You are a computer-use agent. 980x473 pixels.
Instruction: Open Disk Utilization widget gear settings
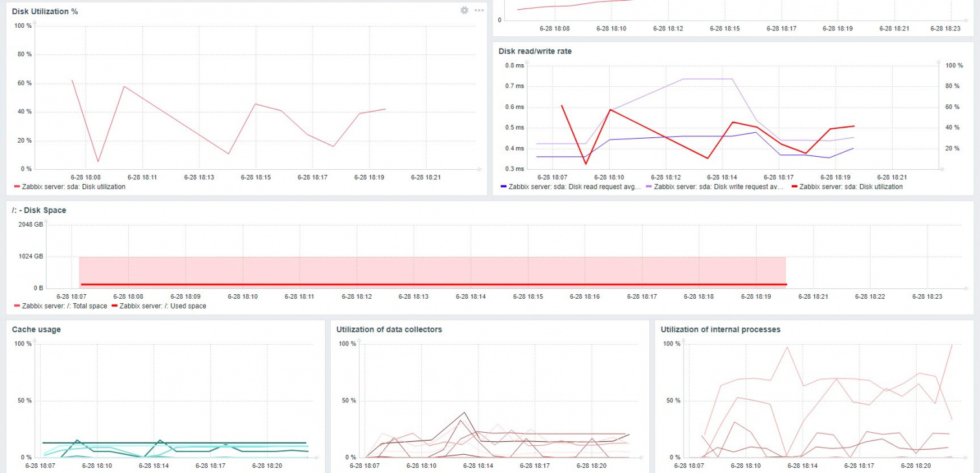(464, 10)
